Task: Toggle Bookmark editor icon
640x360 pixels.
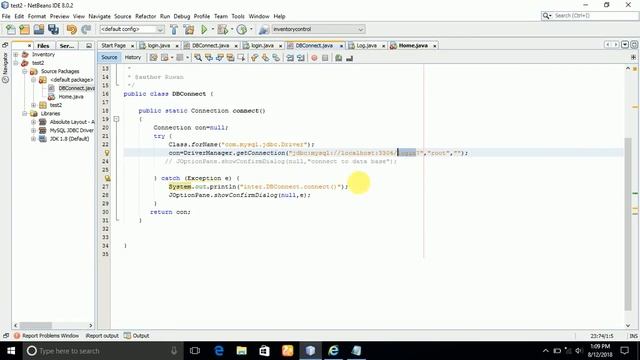Action: click(x=276, y=58)
